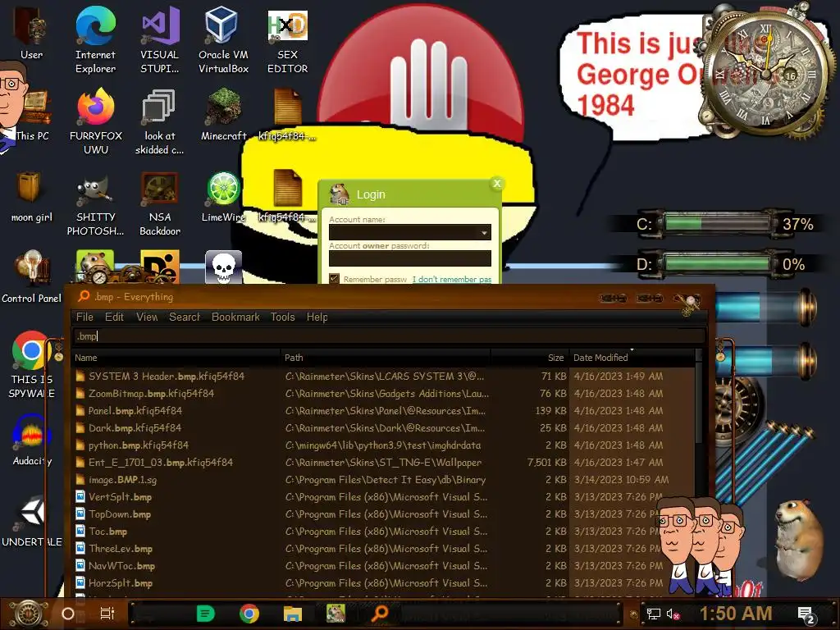Select the Toc.bmp result
840x630 pixels.
click(x=383, y=531)
